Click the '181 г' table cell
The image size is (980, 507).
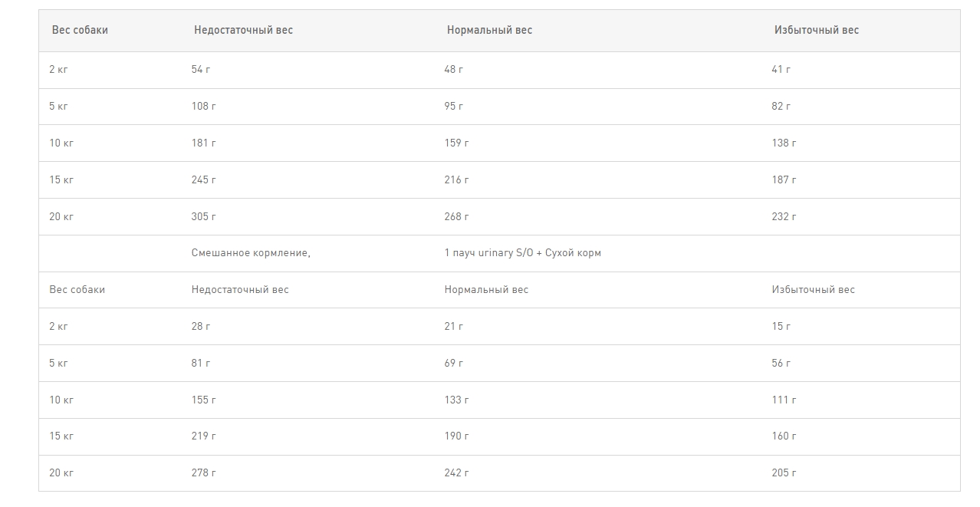tap(204, 143)
